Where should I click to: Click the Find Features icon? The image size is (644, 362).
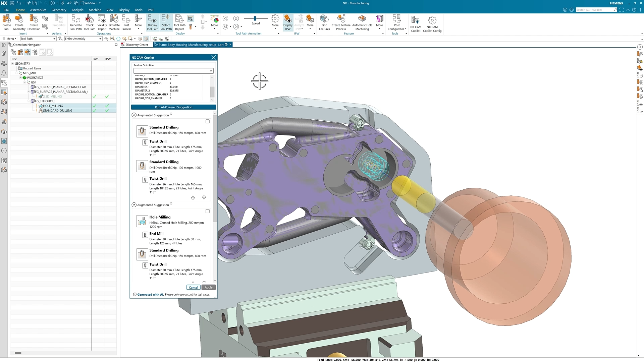(x=324, y=19)
